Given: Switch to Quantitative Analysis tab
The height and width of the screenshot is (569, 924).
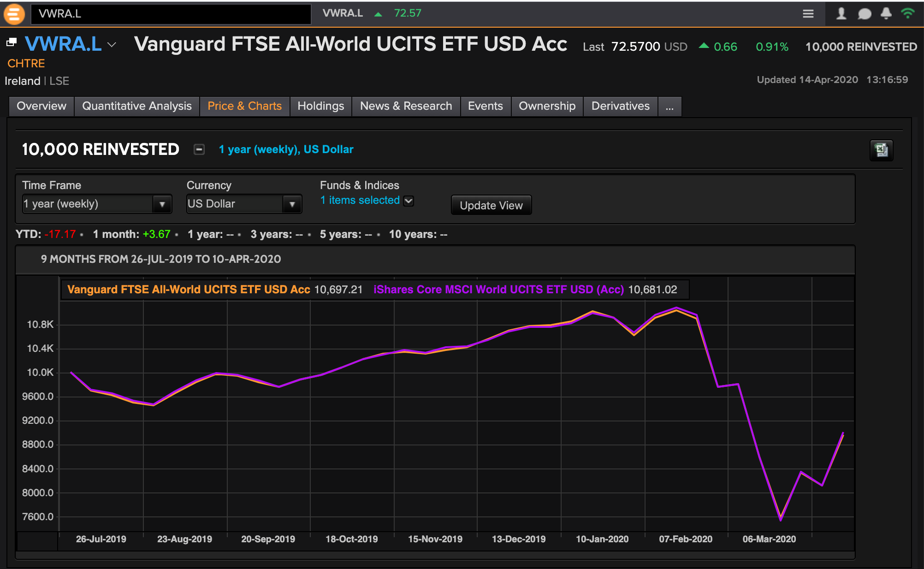Looking at the screenshot, I should click(x=137, y=106).
